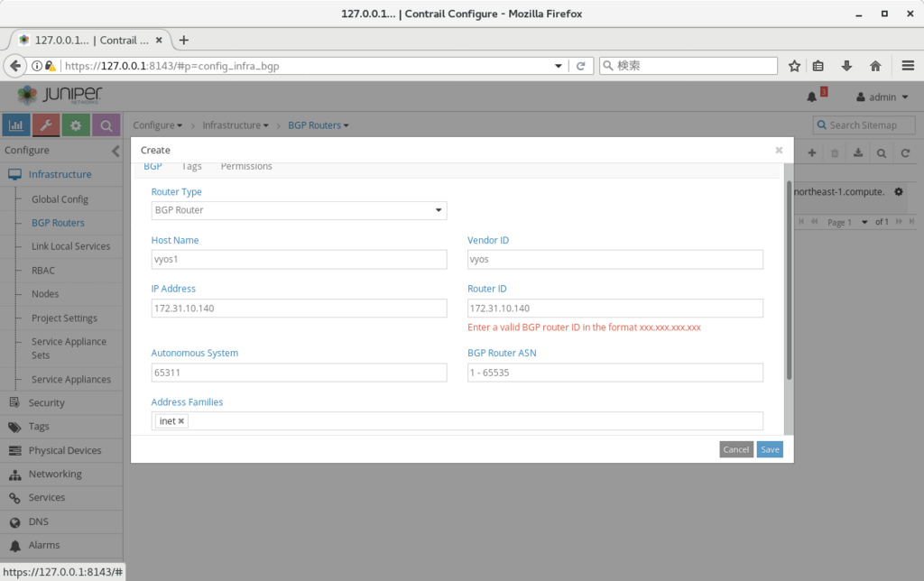
Task: Close the Contrail browser tab
Action: click(x=159, y=40)
